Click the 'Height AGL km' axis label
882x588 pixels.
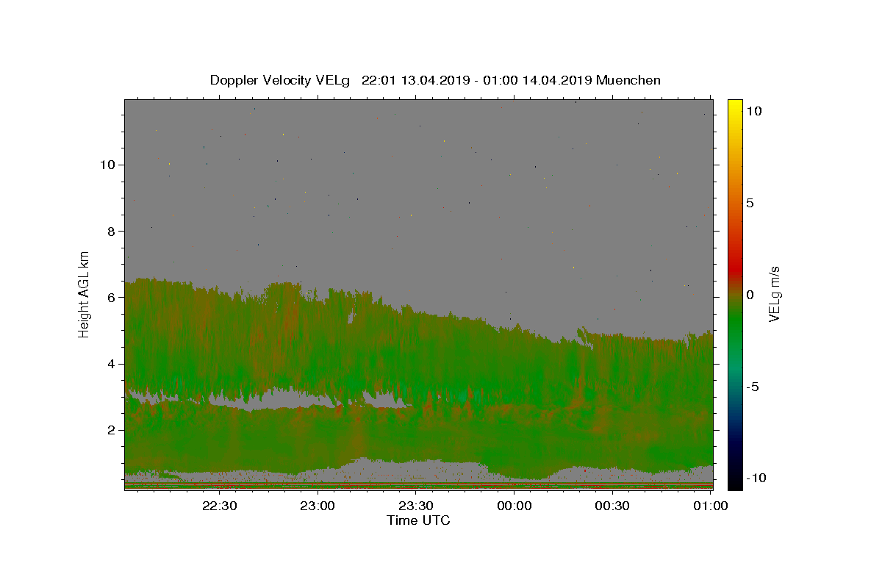[x=84, y=293]
